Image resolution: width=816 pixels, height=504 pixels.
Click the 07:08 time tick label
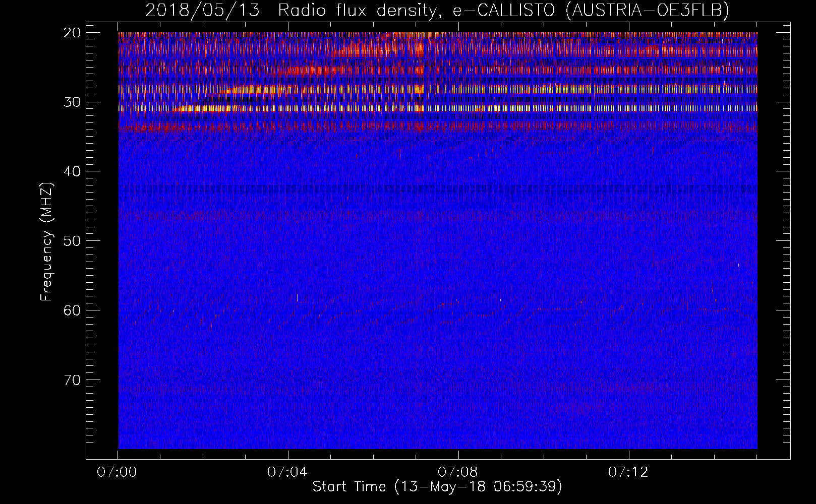[x=458, y=472]
